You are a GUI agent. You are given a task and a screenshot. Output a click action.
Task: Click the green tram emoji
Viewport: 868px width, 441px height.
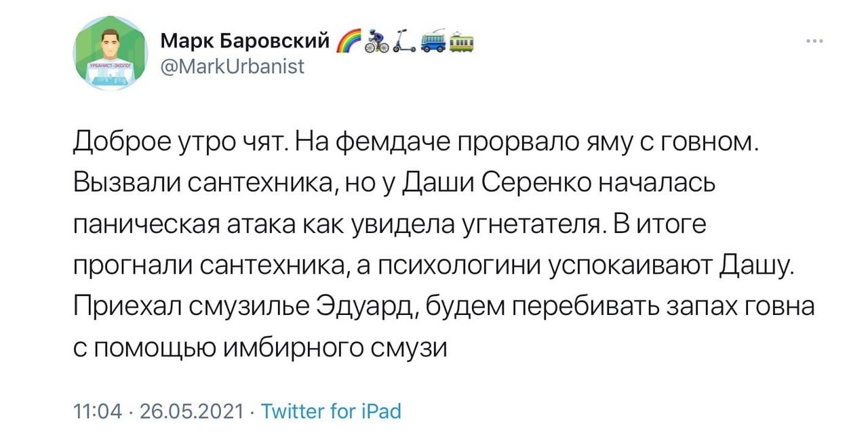462,42
